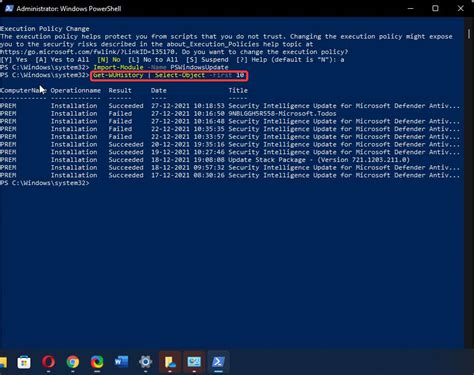Minimize the PowerShell window
Viewport: 474px width, 375px height.
click(410, 8)
